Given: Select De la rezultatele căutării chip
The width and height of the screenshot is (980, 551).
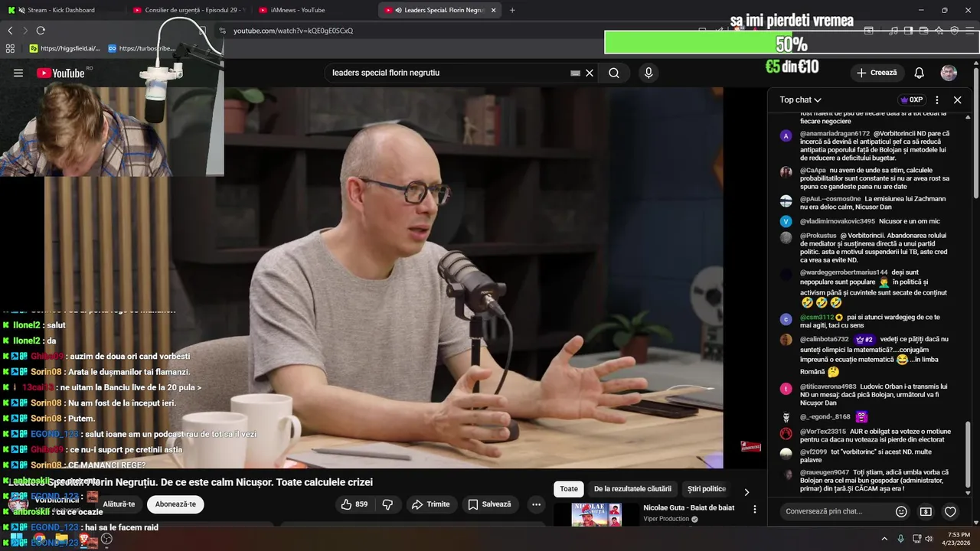Looking at the screenshot, I should [632, 489].
